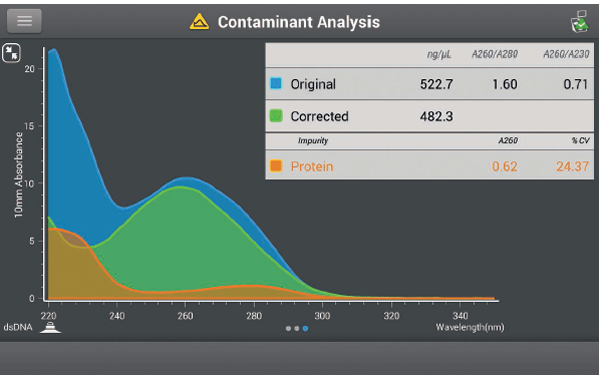
Task: Select the active blue page dot
Action: pos(305,328)
